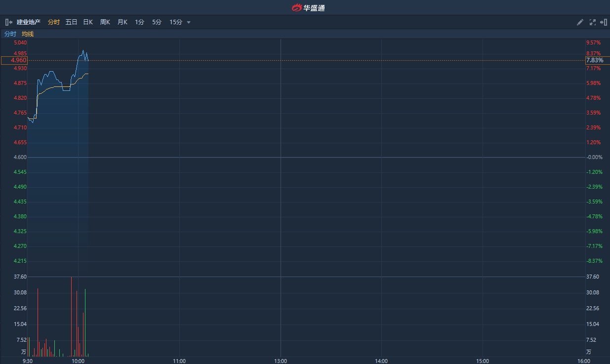Screen dimensions: 610x364
Task: Click the 9.57% top percent label
Action: [594, 43]
